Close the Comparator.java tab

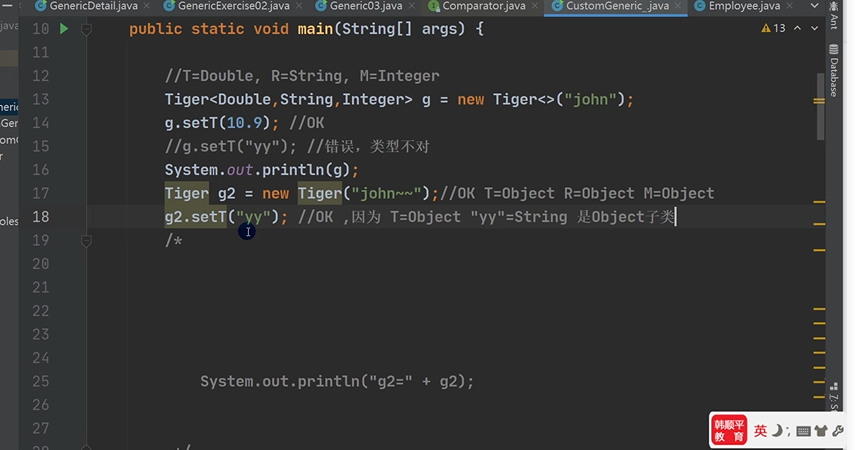(535, 6)
